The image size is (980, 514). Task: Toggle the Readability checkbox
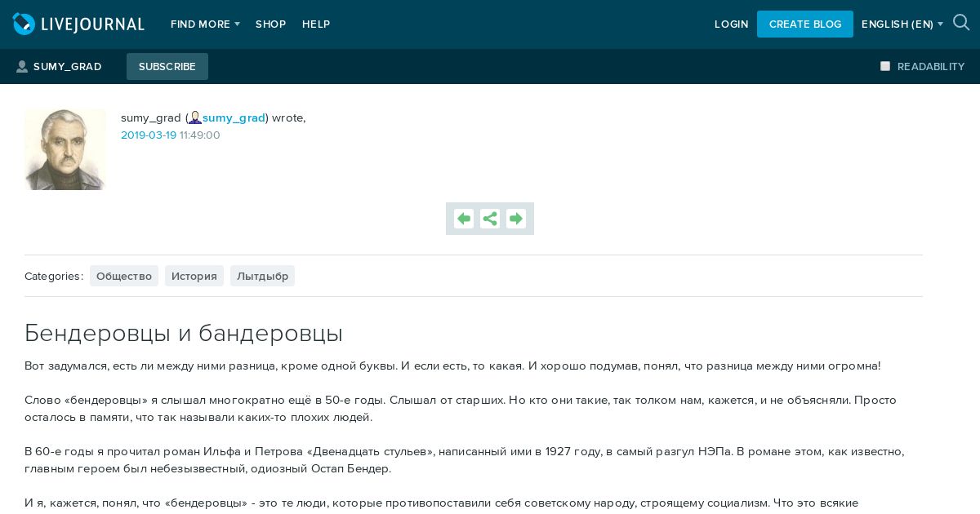(885, 66)
